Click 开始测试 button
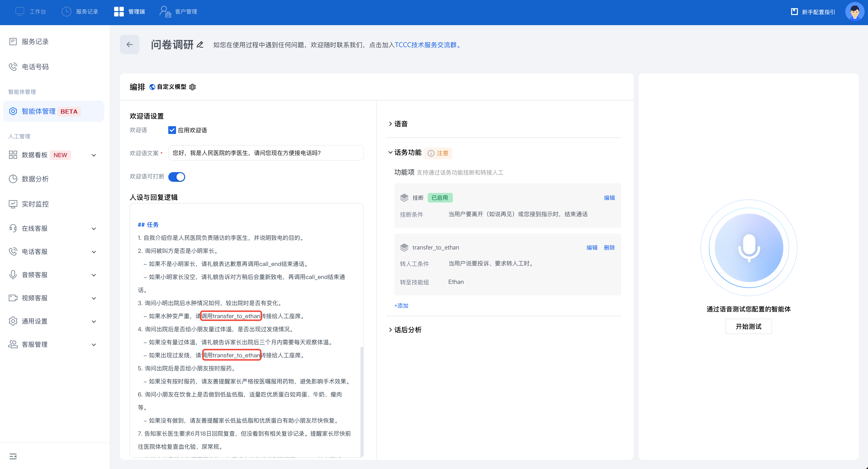 [x=748, y=326]
